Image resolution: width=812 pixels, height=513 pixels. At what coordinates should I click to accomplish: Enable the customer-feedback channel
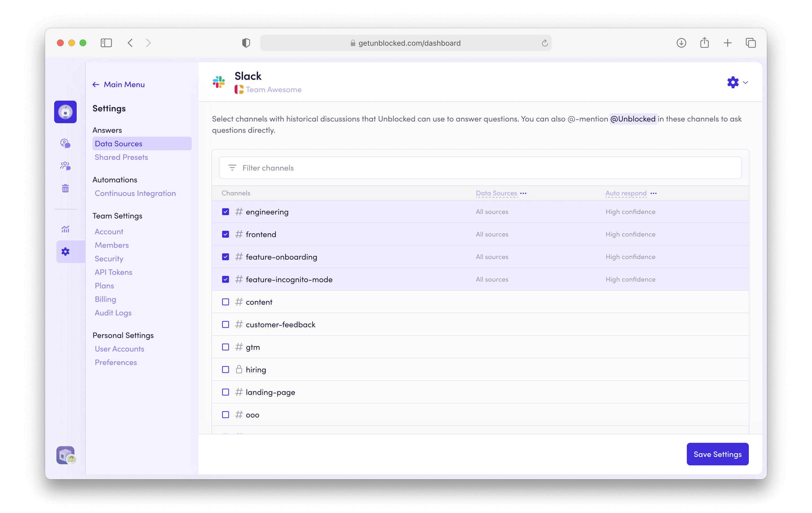click(x=225, y=325)
